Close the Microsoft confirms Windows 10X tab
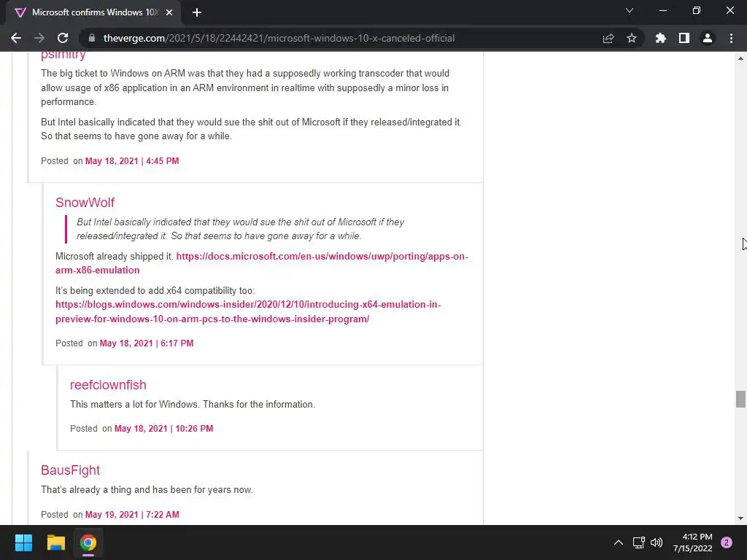The image size is (747, 560). [x=169, y=13]
